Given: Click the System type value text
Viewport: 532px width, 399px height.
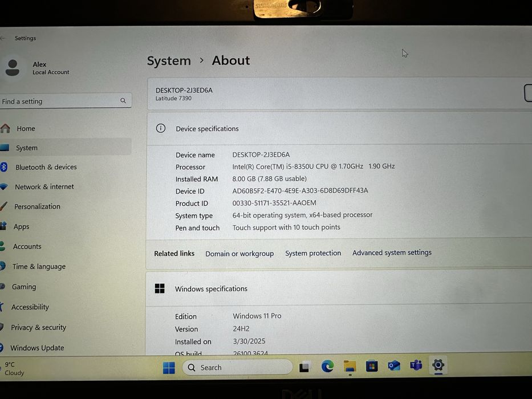Looking at the screenshot, I should (x=302, y=215).
